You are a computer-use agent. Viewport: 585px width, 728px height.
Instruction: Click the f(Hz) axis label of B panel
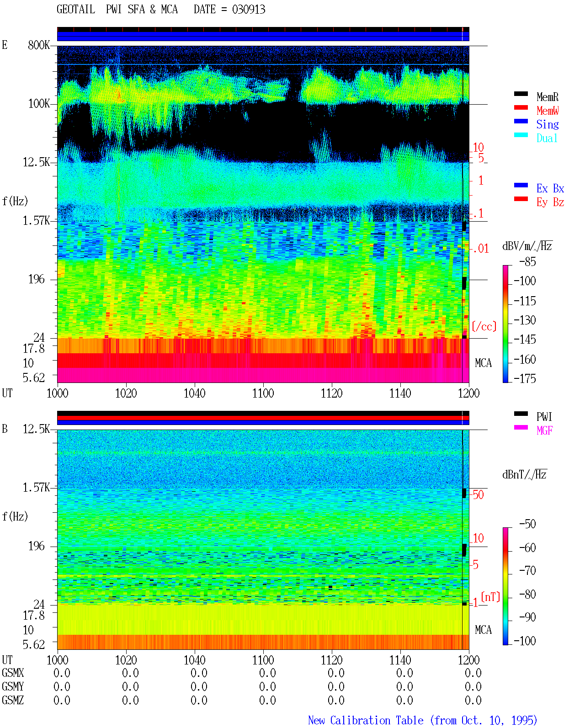click(x=15, y=516)
